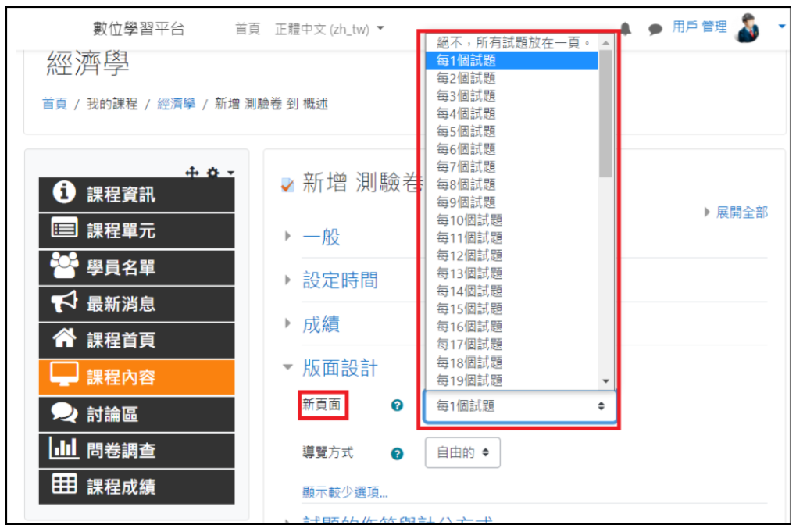This screenshot has width=796, height=532.
Task: Open the language selector 正體中文 (zh_tw)
Action: [x=329, y=29]
